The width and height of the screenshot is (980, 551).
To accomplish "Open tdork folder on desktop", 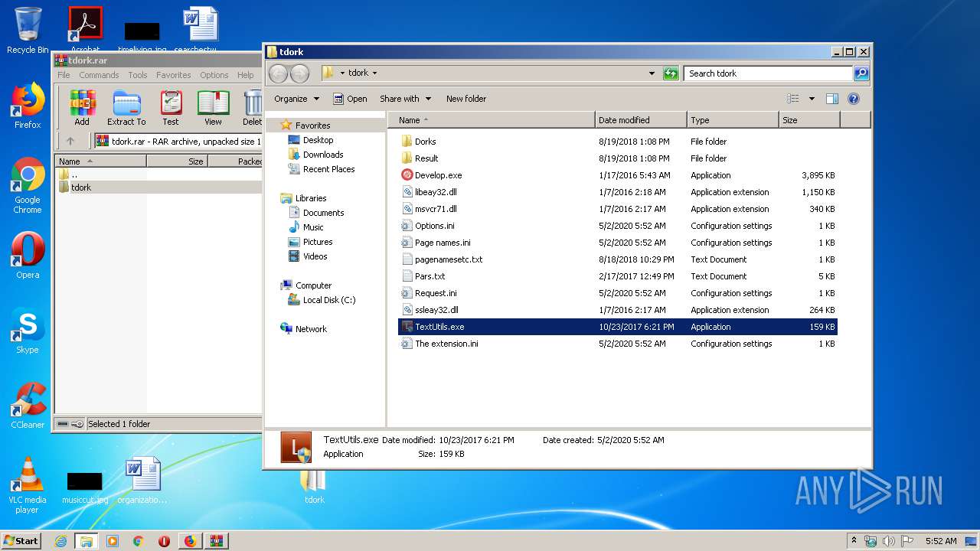I will (x=314, y=487).
